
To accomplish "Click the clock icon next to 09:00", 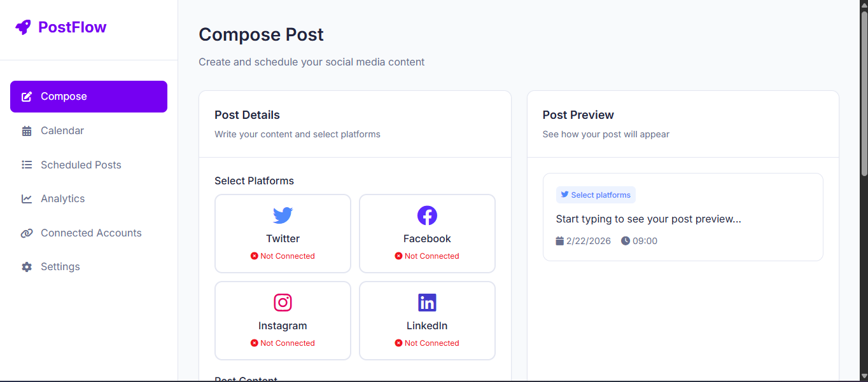I will point(625,240).
